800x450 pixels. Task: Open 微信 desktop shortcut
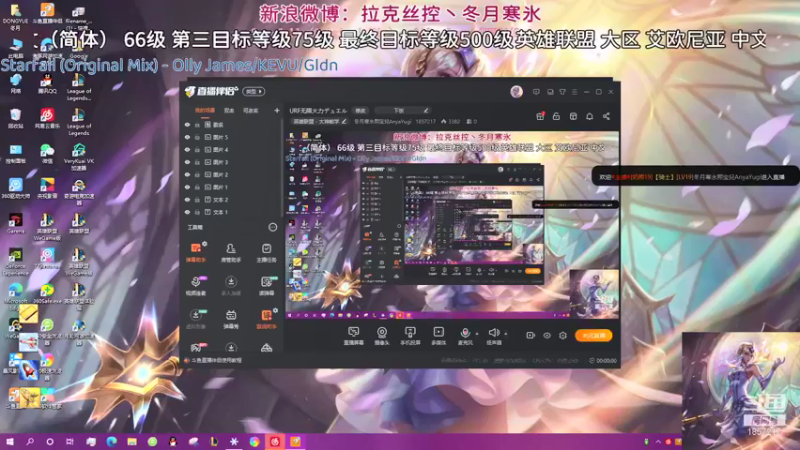point(47,153)
